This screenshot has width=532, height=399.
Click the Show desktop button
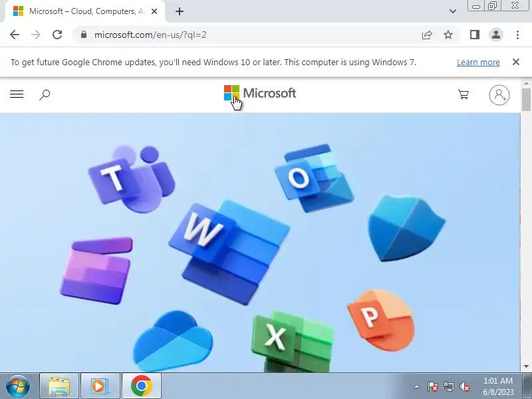(527, 386)
